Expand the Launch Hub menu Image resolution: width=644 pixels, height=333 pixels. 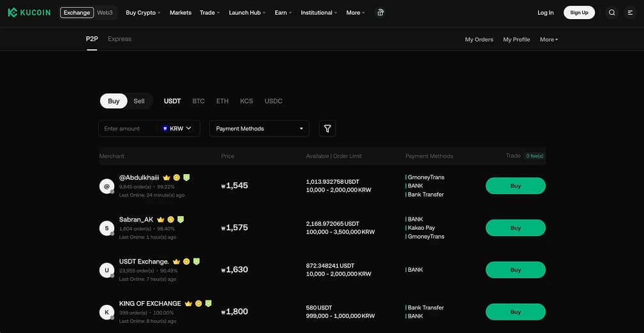(x=247, y=13)
